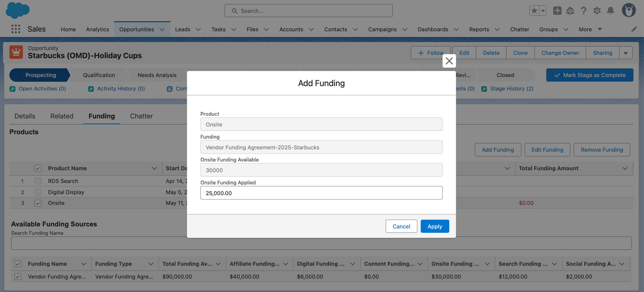The width and height of the screenshot is (644, 292).
Task: Select the Funding tab
Action: [x=102, y=116]
